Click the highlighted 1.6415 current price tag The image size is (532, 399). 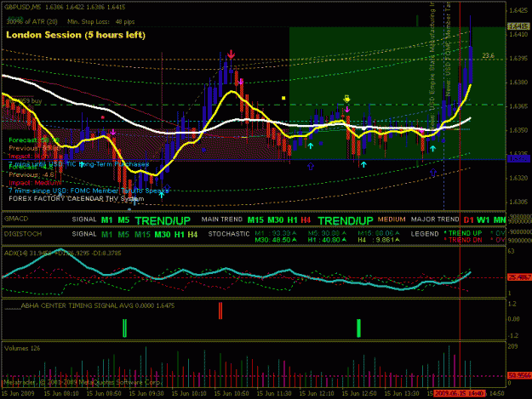click(518, 26)
